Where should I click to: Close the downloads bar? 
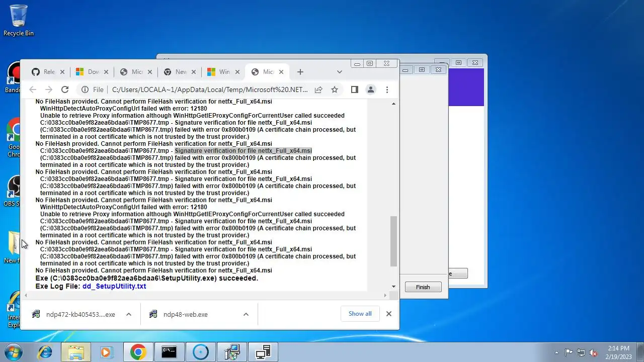tap(389, 314)
